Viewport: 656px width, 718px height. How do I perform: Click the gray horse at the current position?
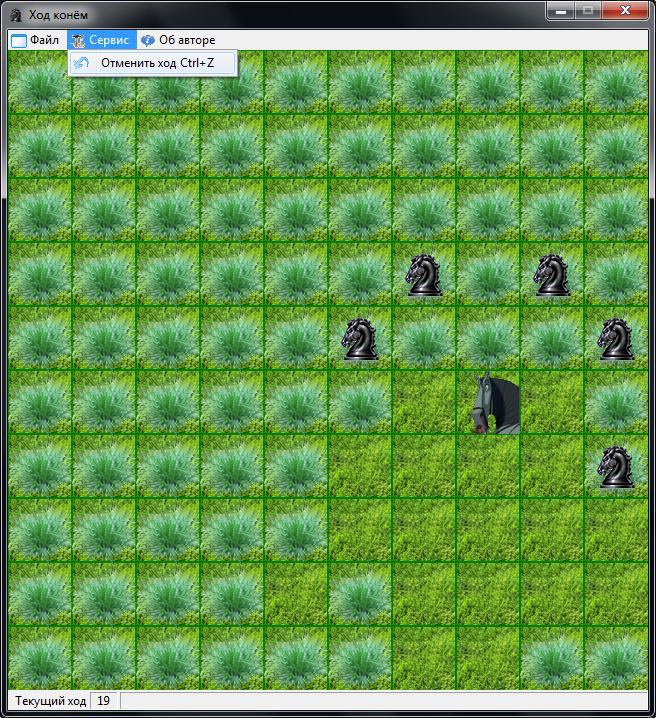[488, 402]
